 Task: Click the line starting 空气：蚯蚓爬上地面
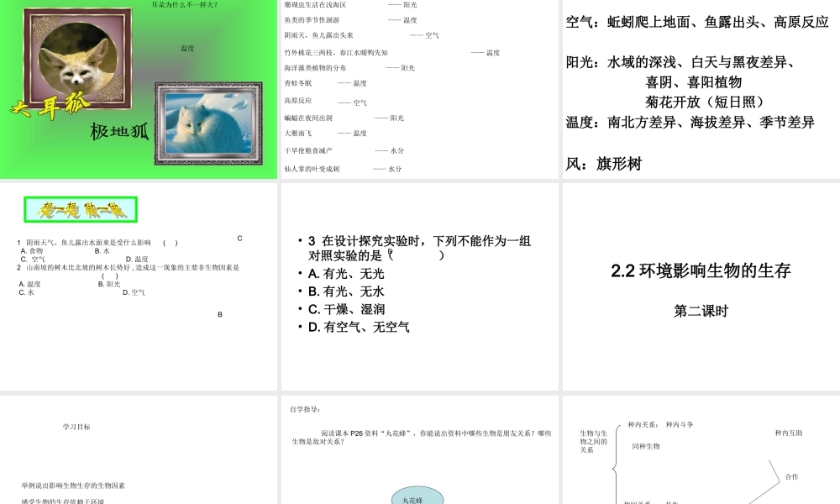click(x=697, y=22)
